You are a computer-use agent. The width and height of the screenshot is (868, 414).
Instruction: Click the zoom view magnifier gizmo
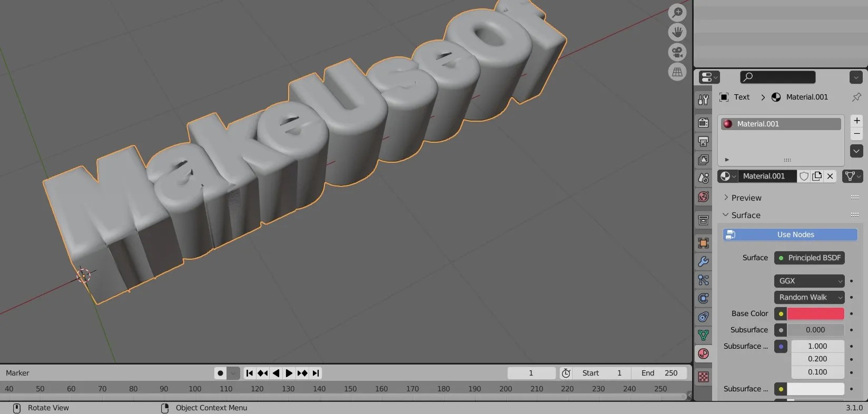point(677,13)
